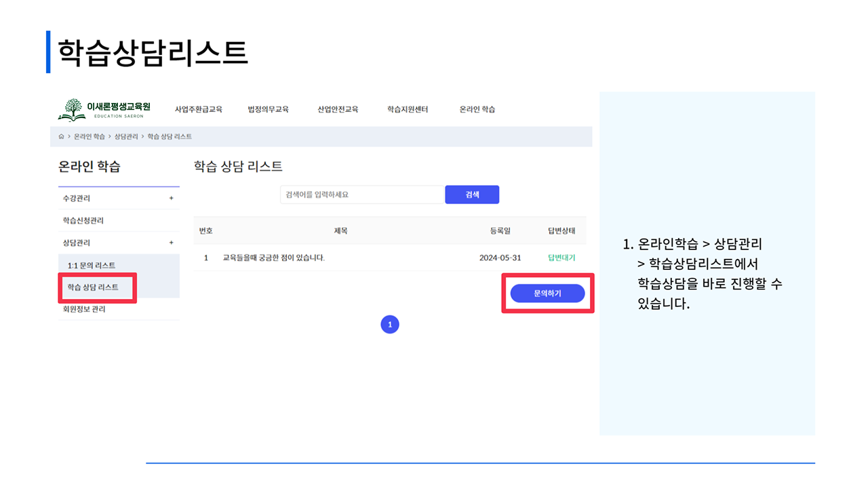
Task: Expand 상담관리 with its plus icon
Action: [x=171, y=243]
